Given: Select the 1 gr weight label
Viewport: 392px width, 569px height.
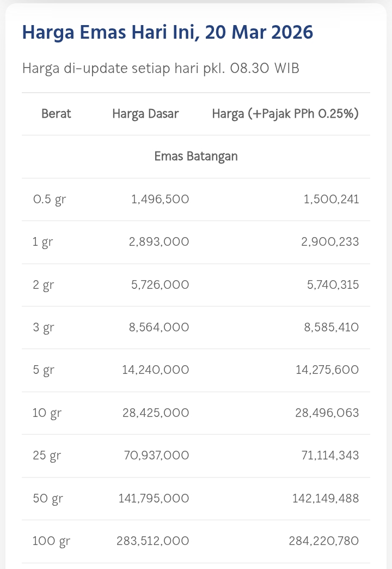Looking at the screenshot, I should [43, 242].
